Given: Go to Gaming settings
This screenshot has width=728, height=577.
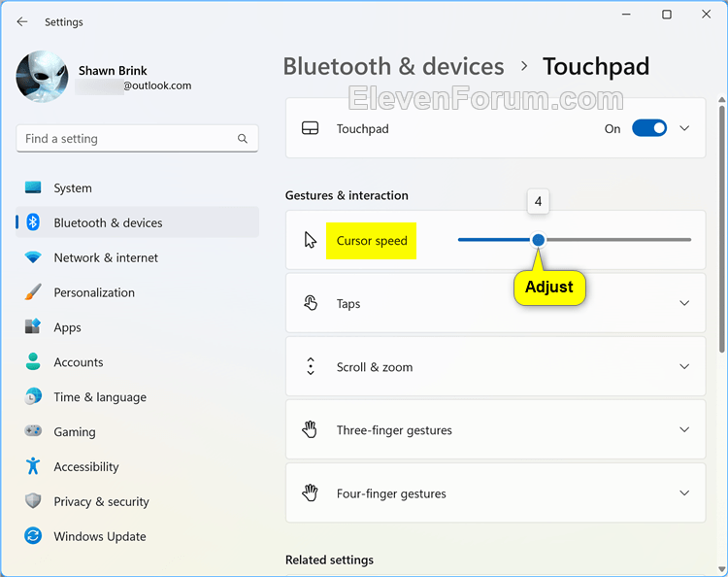Looking at the screenshot, I should 138,431.
